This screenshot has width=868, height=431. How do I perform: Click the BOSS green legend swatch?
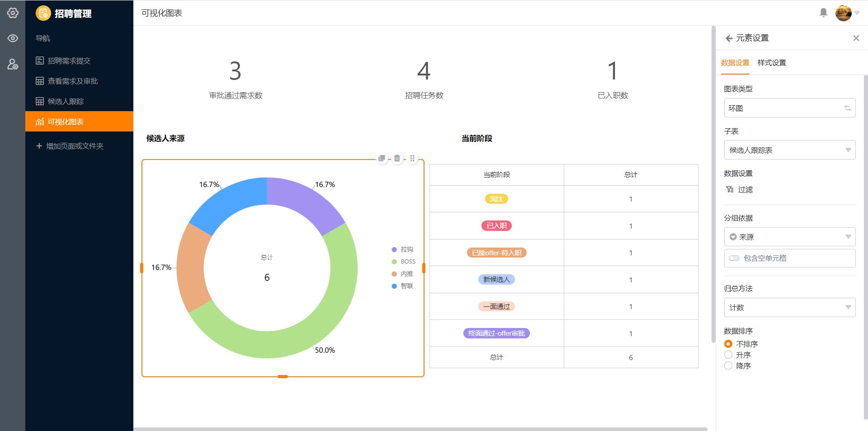[x=393, y=261]
